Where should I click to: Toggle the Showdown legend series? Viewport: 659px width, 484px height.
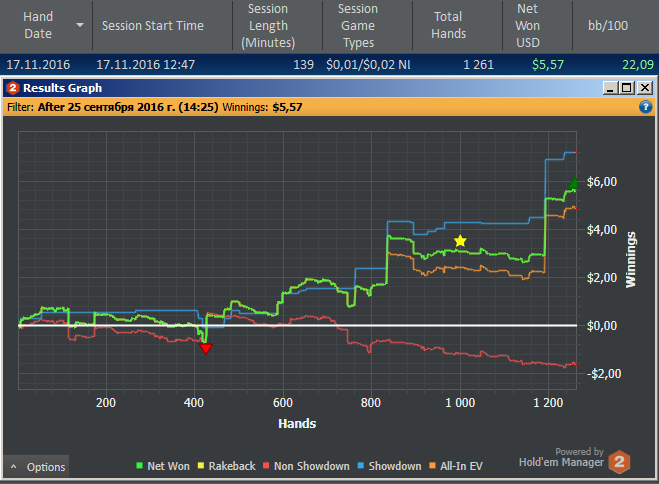(389, 466)
